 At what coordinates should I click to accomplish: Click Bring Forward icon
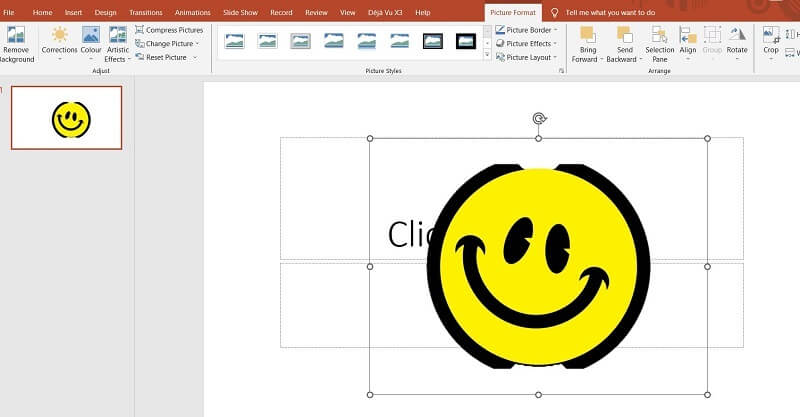click(x=588, y=35)
